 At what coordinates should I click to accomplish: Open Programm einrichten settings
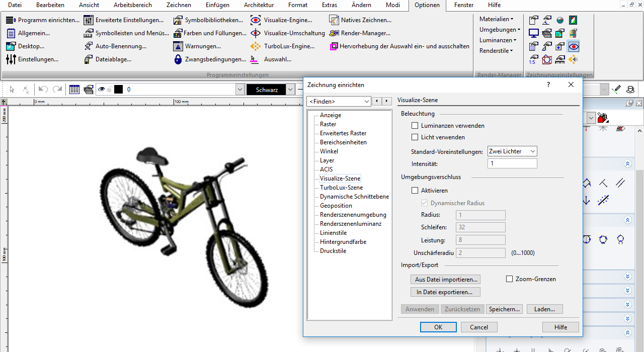[43, 20]
